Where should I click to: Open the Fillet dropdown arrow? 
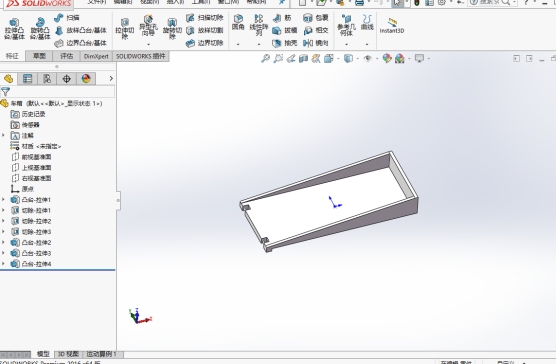[x=238, y=44]
